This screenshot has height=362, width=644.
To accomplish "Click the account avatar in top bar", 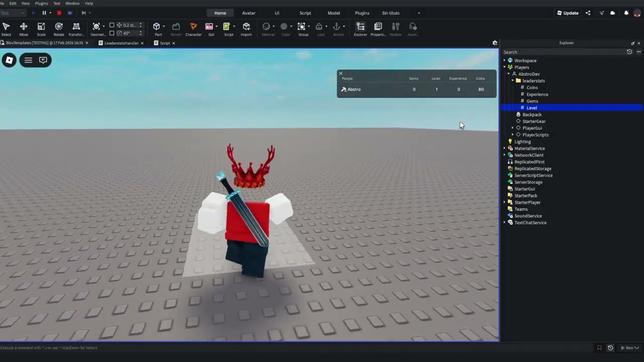I will coord(637,13).
